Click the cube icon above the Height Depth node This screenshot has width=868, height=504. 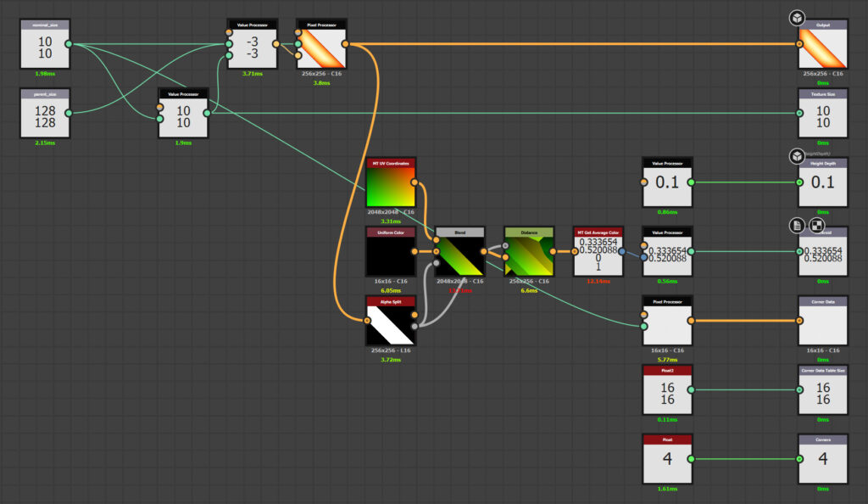click(798, 155)
